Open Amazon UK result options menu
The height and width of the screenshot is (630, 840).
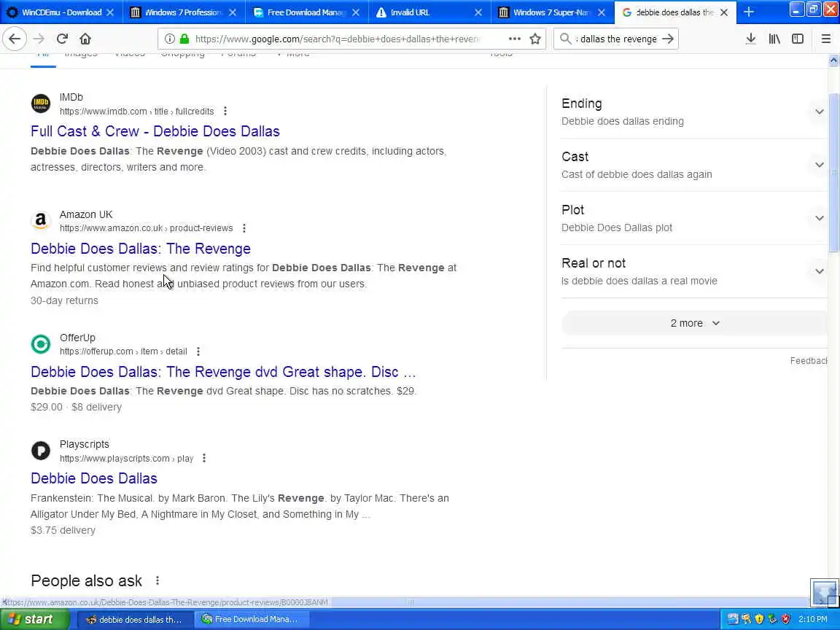coord(244,228)
